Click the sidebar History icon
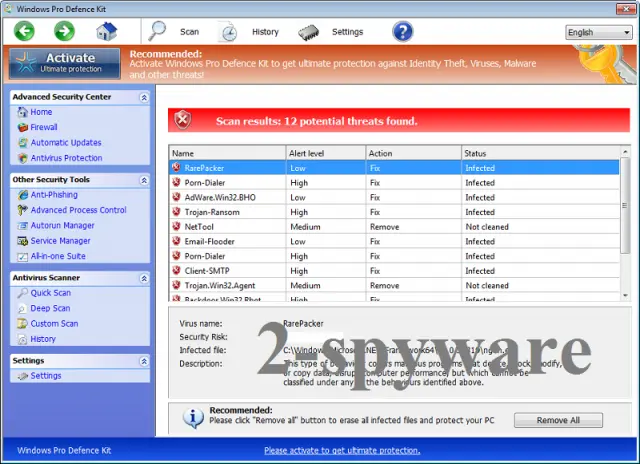This screenshot has height=464, width=640. point(22,339)
